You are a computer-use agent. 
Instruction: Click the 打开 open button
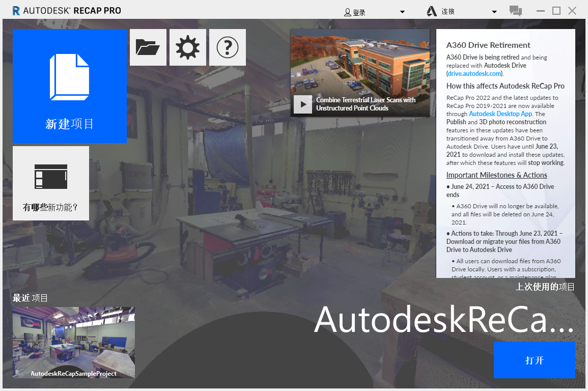click(535, 360)
